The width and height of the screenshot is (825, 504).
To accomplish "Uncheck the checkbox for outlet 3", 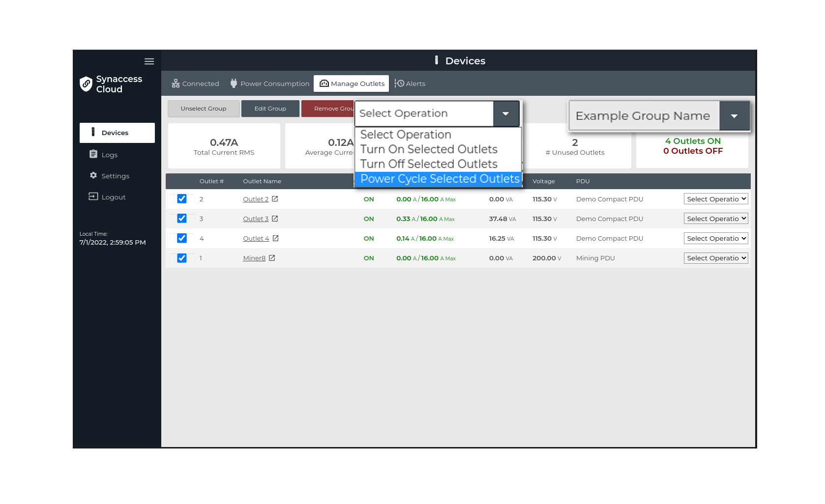I will (182, 219).
